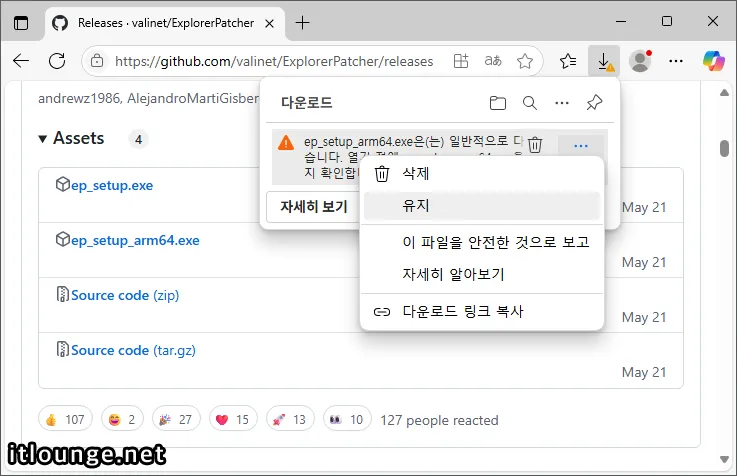Click the three-dot menu on the download item
Viewport: 737px width, 476px height.
(x=581, y=146)
